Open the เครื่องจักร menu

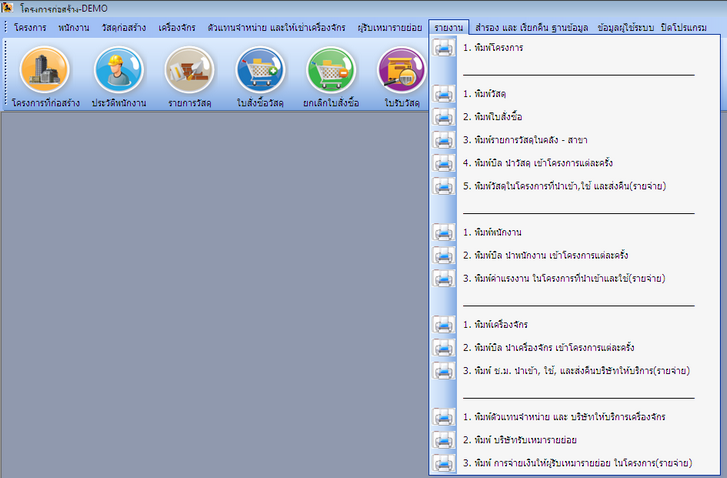pos(177,27)
